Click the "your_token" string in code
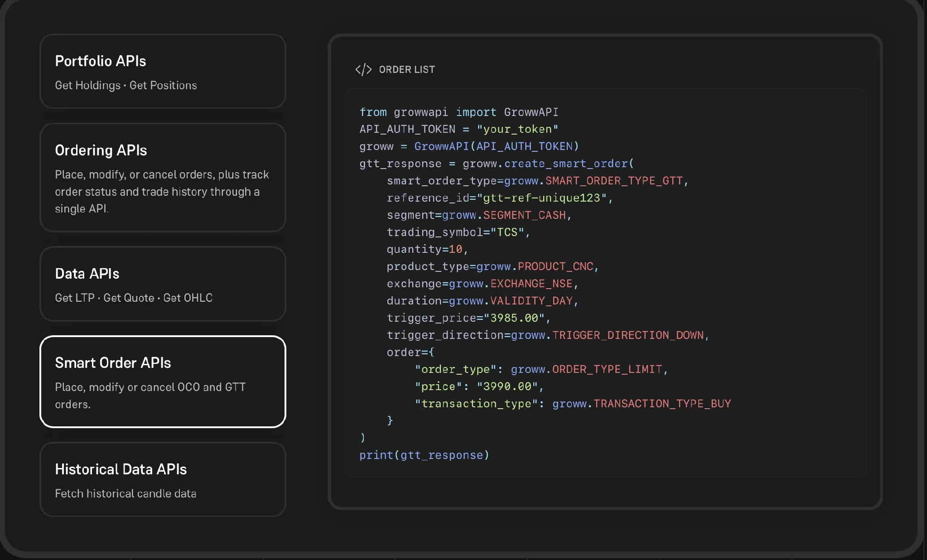Image resolution: width=927 pixels, height=560 pixels. [x=517, y=129]
